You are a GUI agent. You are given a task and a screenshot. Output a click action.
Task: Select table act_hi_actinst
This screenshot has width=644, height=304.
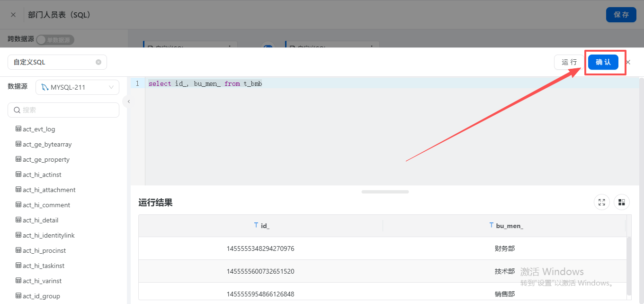coord(42,175)
